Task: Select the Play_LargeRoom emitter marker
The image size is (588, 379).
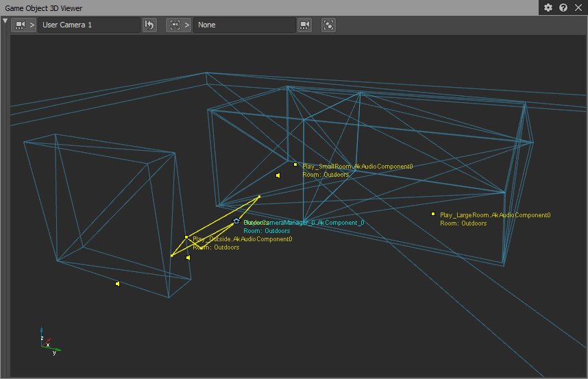Action: (433, 214)
